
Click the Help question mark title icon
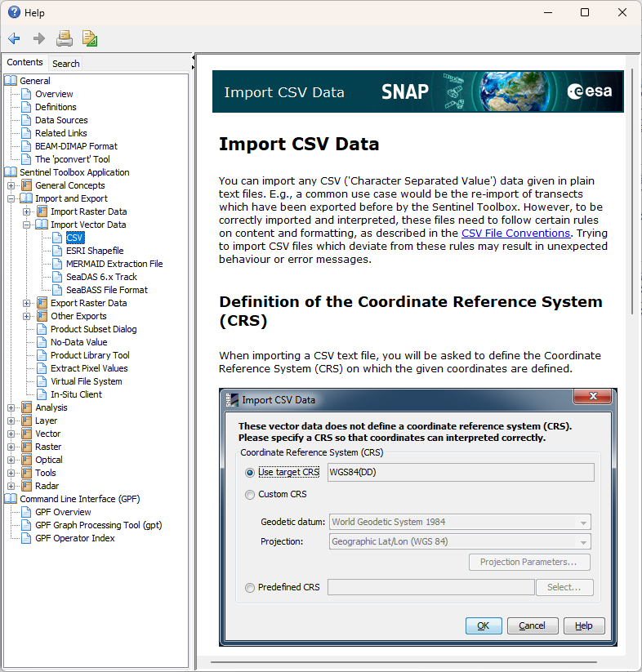pyautogui.click(x=14, y=12)
